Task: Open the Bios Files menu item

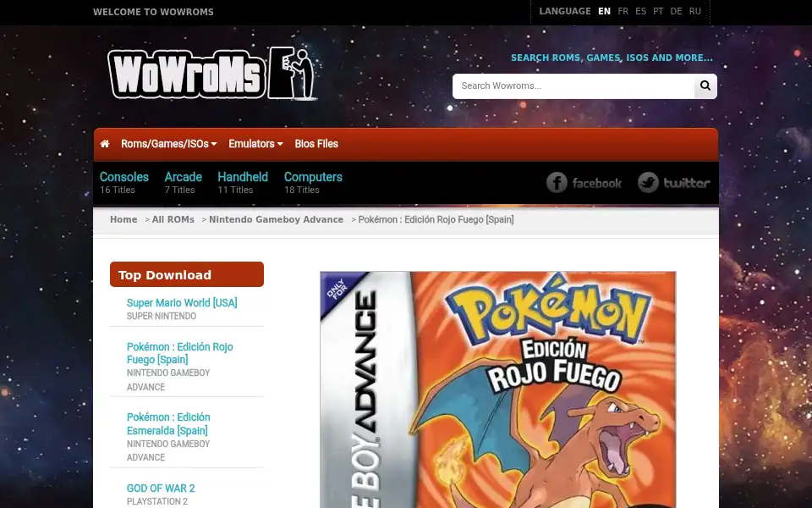Action: (316, 144)
